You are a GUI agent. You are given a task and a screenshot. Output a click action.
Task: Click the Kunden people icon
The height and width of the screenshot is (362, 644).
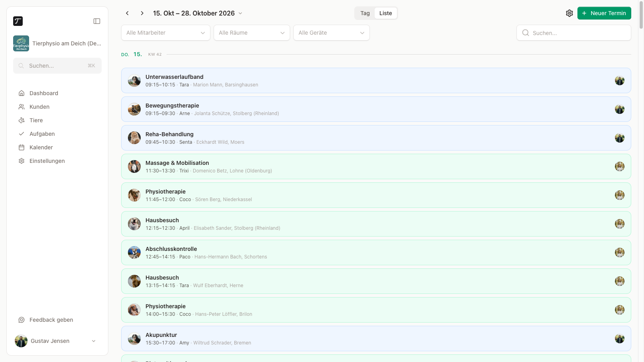22,107
